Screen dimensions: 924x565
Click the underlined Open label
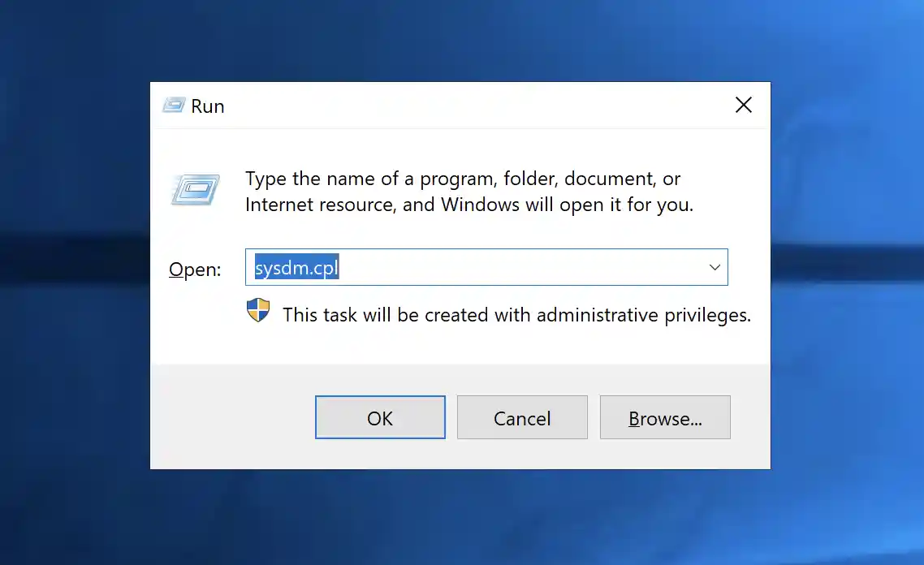(194, 269)
